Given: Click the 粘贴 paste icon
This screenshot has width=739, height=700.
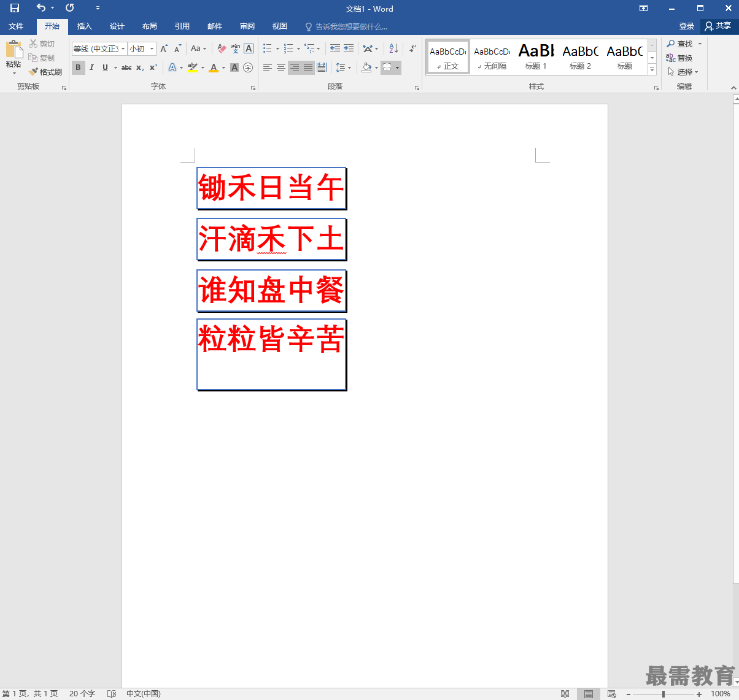Looking at the screenshot, I should 14,50.
